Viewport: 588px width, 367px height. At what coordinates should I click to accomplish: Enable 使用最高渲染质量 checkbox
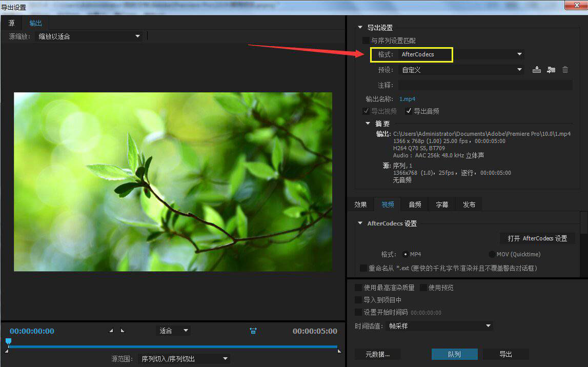(x=358, y=288)
